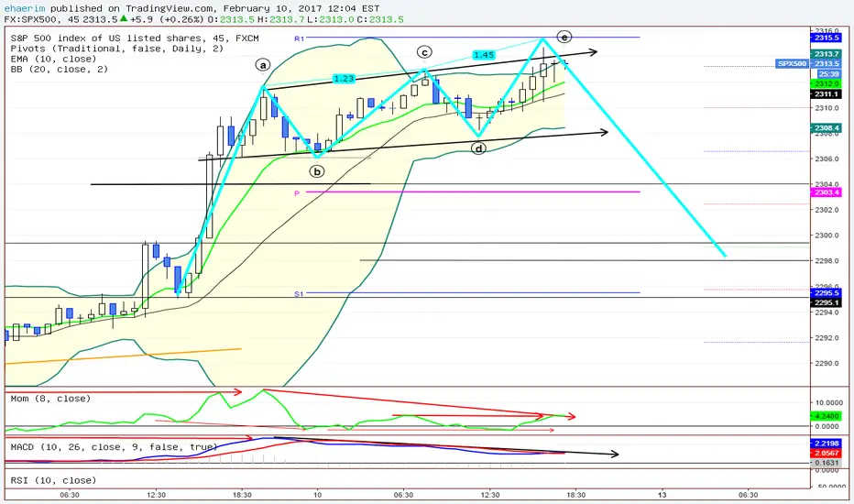
Task: Click the ehaerim author name
Action: [x=25, y=8]
